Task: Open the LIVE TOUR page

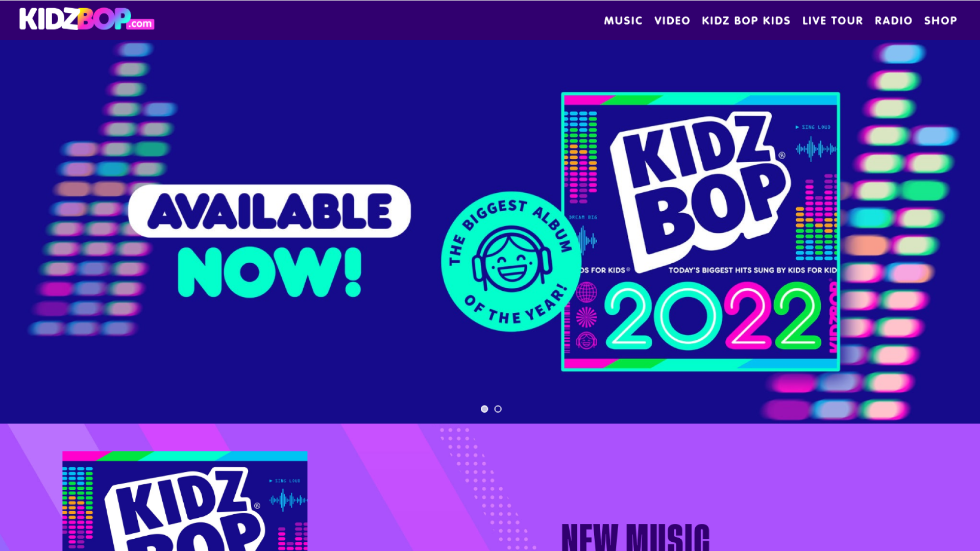Action: (832, 20)
